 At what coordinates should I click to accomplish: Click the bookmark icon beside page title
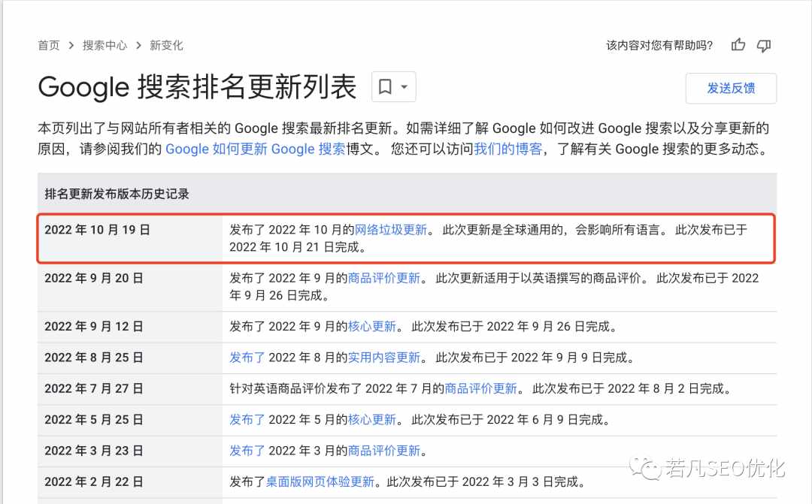click(x=385, y=86)
